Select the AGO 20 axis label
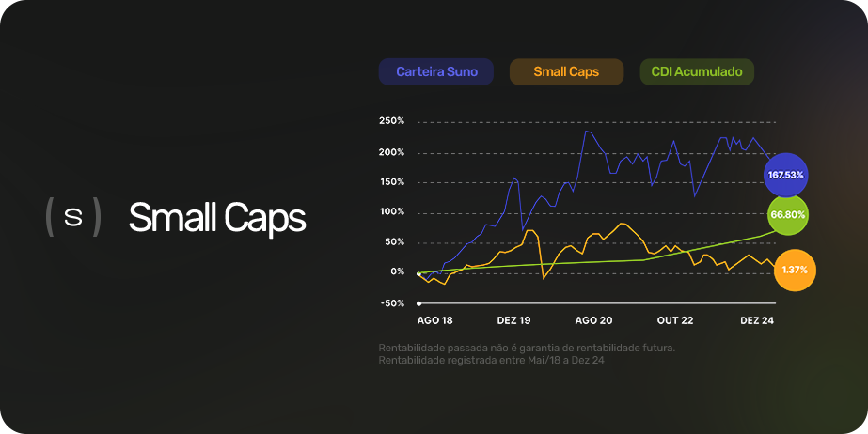Screen dimensions: 868x434 pos(594,320)
